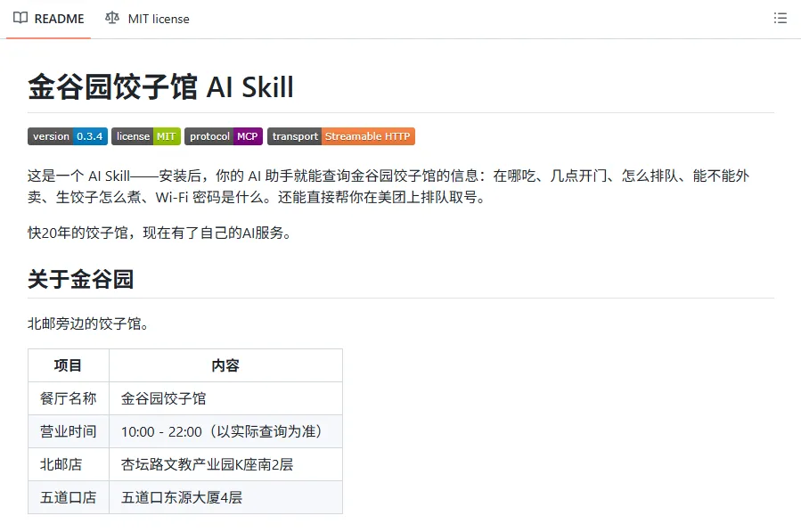Click the protocol MCP badge

tap(224, 136)
